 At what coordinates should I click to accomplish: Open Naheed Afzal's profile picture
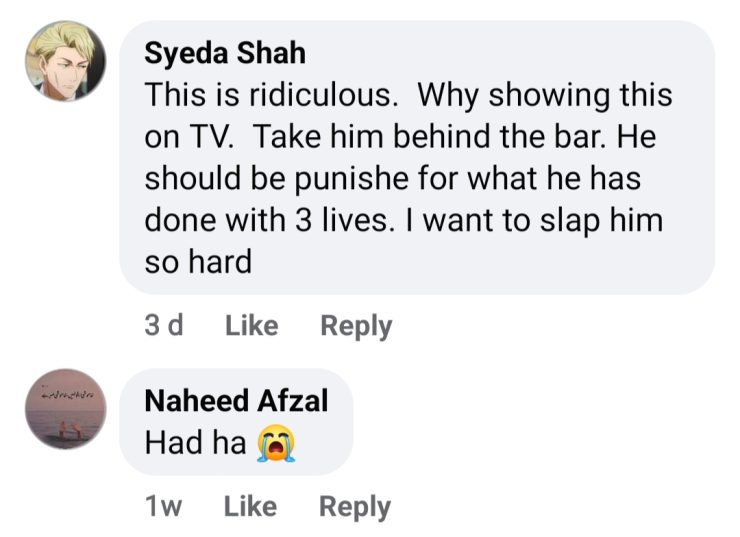pyautogui.click(x=65, y=410)
